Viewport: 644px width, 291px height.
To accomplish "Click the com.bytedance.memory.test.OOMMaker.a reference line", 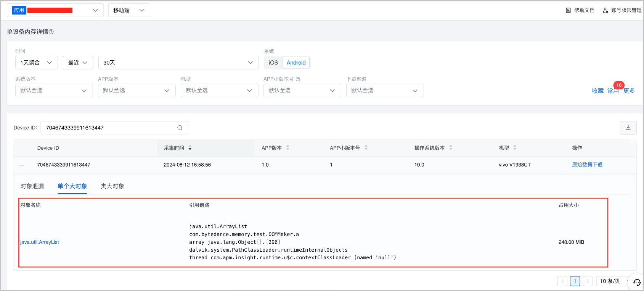I will pos(244,234).
